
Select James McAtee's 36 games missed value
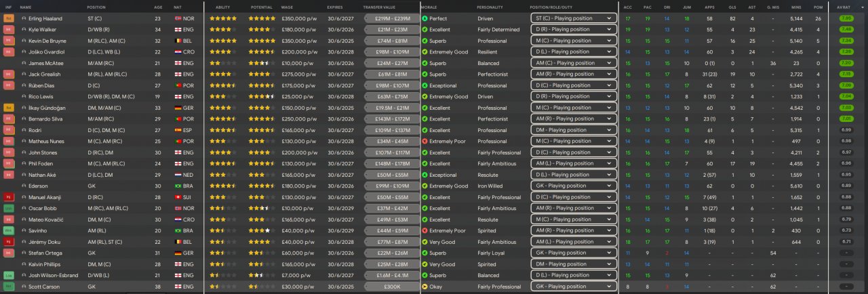click(x=774, y=63)
